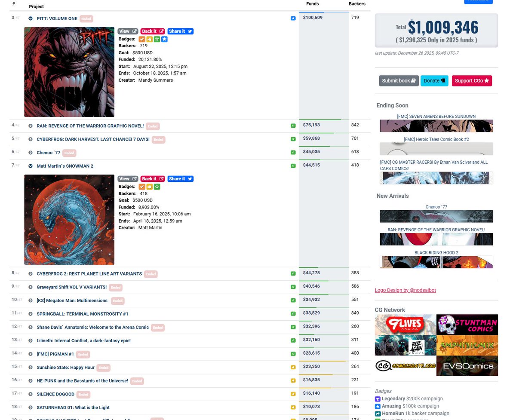Click the green badge icon on the Chenoo '77 row
This screenshot has width=516, height=420.
(293, 153)
